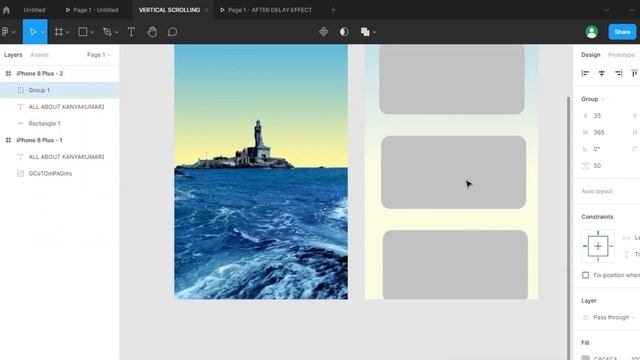
Task: Switch to Page 1 - AFTER DELAY EFFECT tab
Action: point(266,10)
